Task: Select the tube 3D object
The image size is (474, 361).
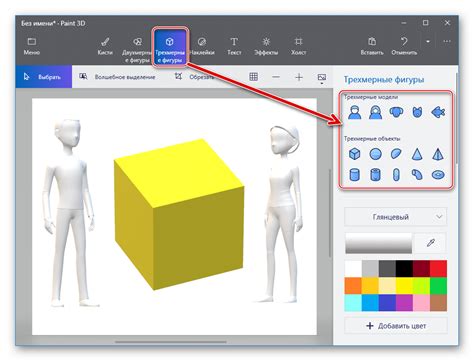Action: click(x=376, y=175)
